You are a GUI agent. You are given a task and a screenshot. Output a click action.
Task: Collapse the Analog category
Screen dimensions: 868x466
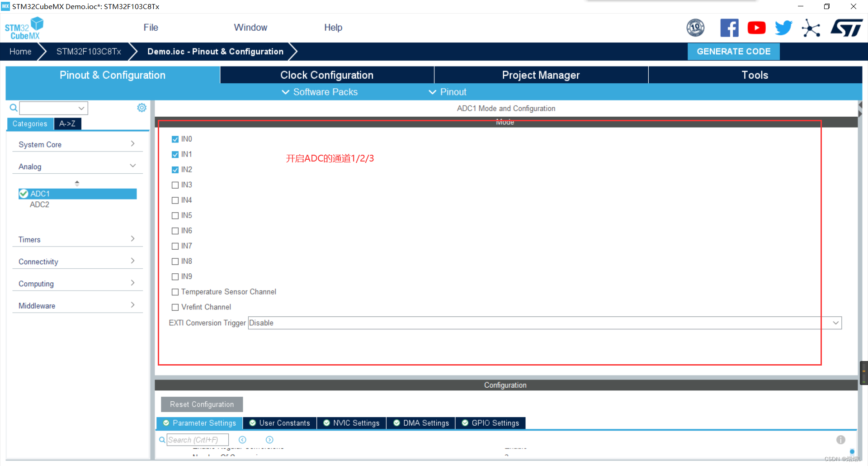coord(77,166)
